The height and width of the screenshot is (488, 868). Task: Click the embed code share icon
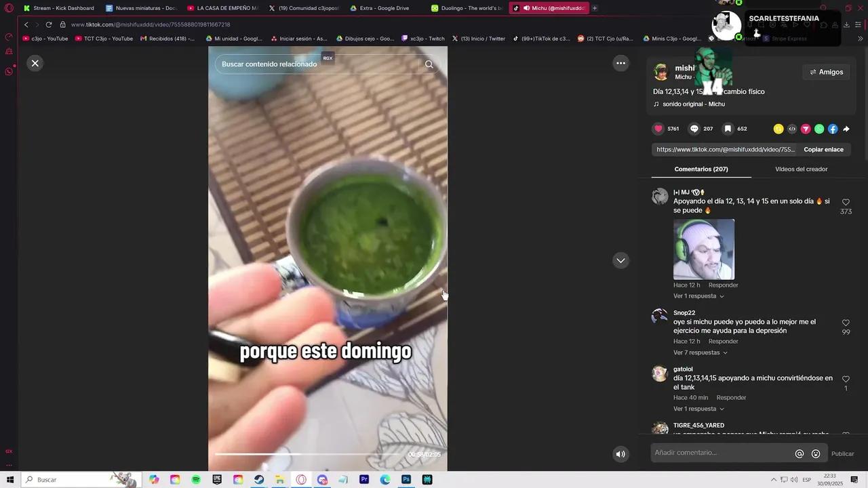point(792,129)
